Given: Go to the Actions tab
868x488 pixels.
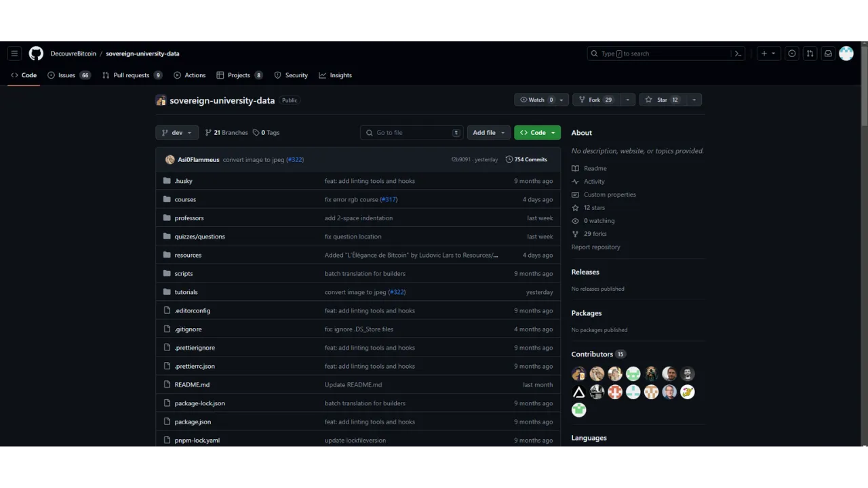Looking at the screenshot, I should [x=189, y=75].
